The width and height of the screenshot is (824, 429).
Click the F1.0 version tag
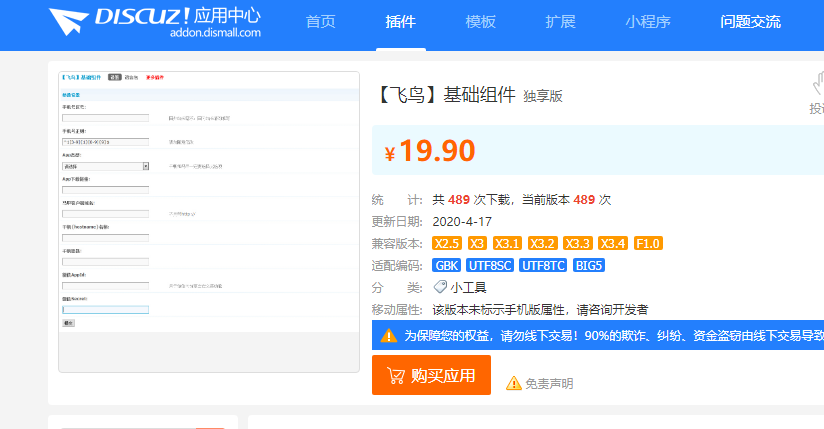tap(648, 243)
